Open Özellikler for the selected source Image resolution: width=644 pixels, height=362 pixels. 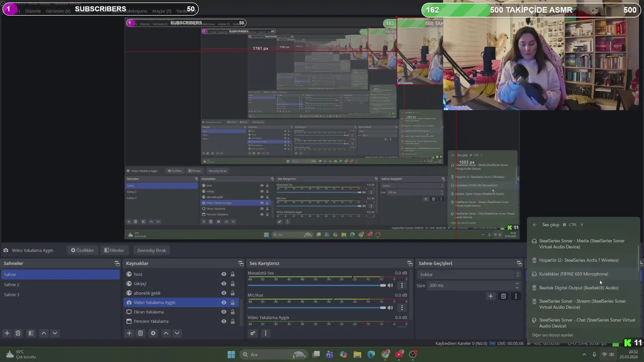click(x=83, y=250)
